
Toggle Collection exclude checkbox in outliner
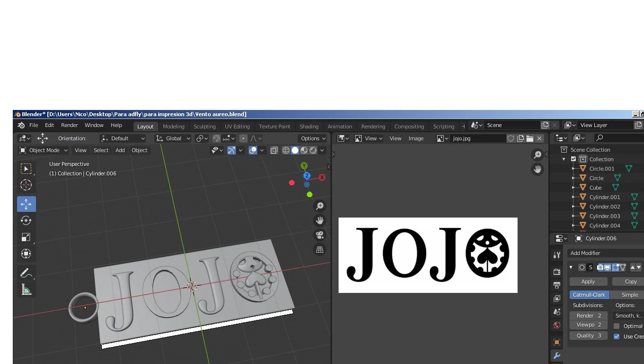point(573,159)
